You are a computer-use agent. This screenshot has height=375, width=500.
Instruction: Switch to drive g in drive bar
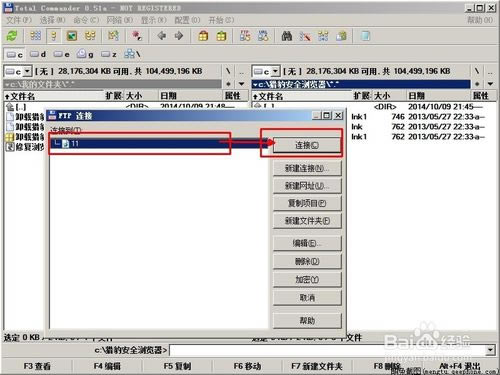pyautogui.click(x=85, y=54)
